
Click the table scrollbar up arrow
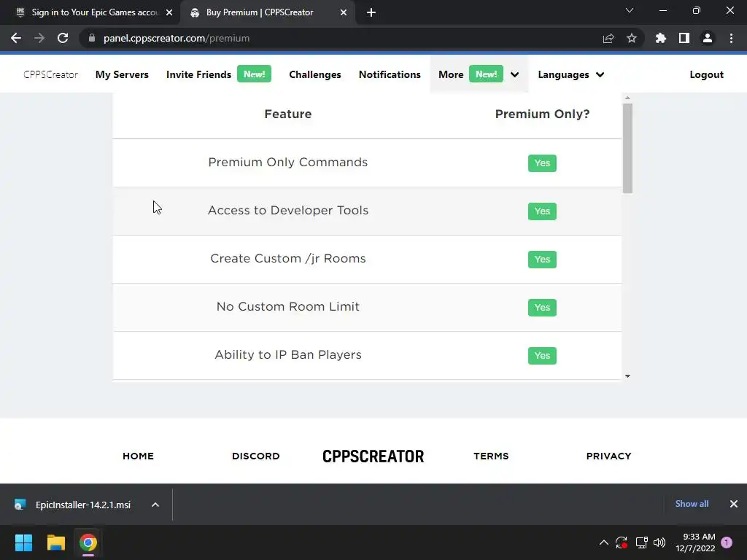point(627,98)
